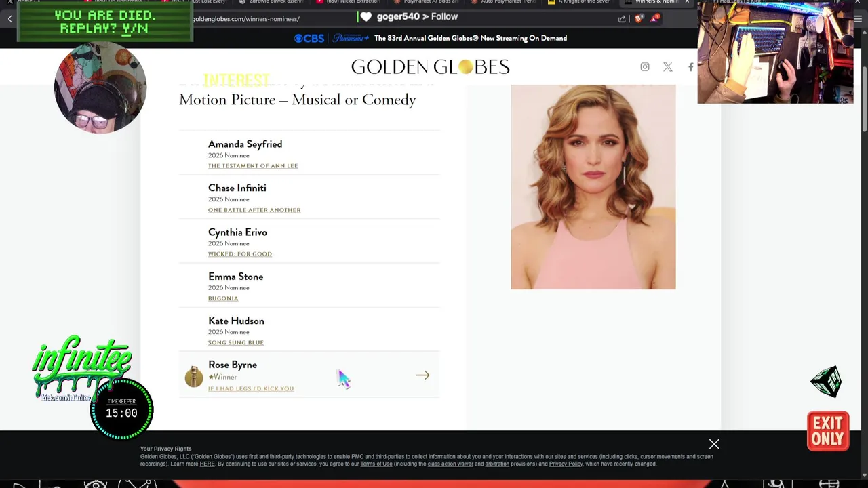Click the goldenglobes.com URL in address bar
Screen dimensions: 868x488
[x=246, y=19]
